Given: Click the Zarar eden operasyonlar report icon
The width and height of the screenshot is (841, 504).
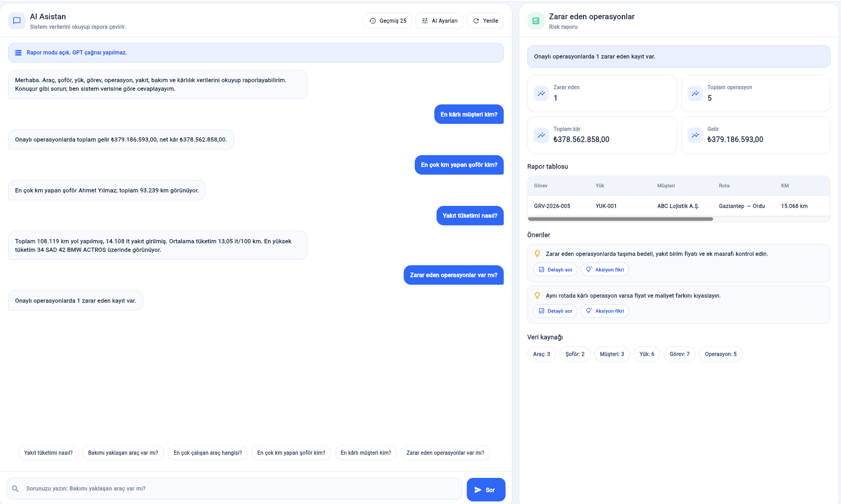Looking at the screenshot, I should pyautogui.click(x=536, y=21).
